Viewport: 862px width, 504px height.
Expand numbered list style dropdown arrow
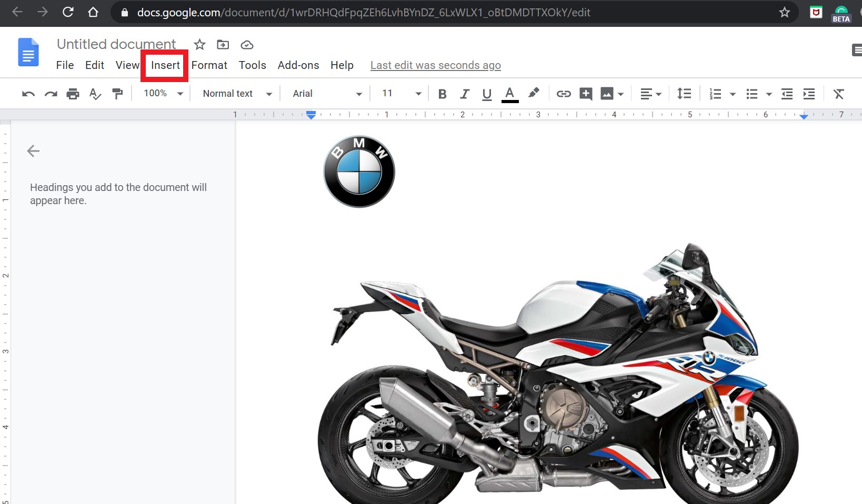coord(733,94)
